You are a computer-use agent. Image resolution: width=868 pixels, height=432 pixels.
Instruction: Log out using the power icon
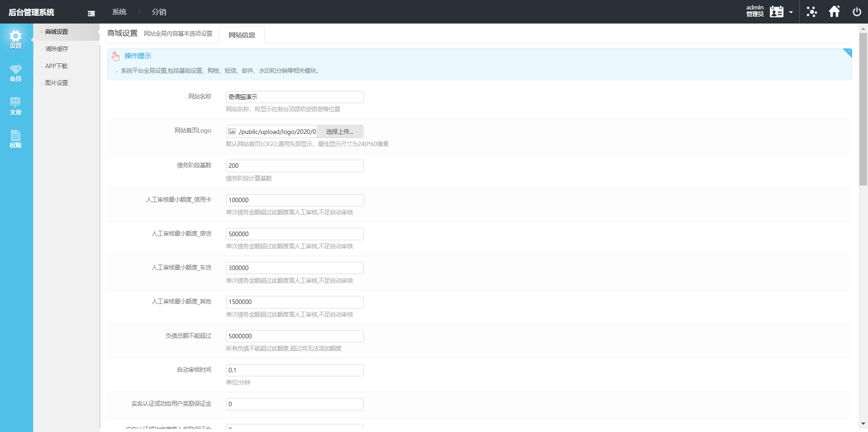pyautogui.click(x=857, y=12)
